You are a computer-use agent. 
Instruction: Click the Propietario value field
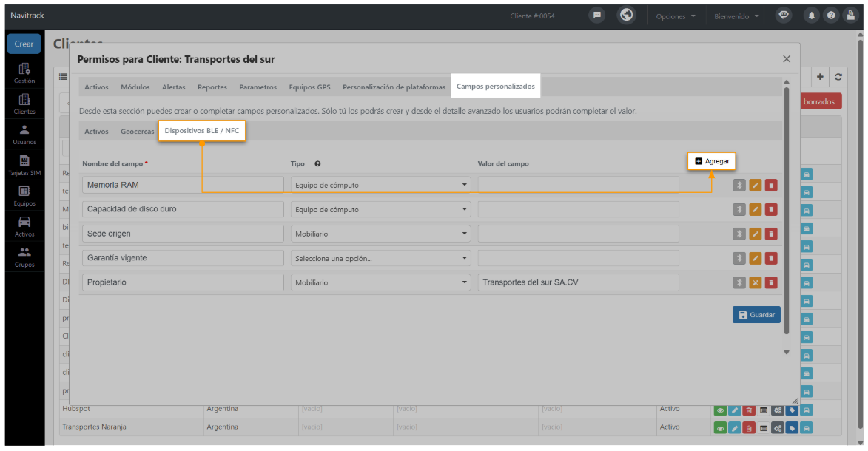(579, 282)
